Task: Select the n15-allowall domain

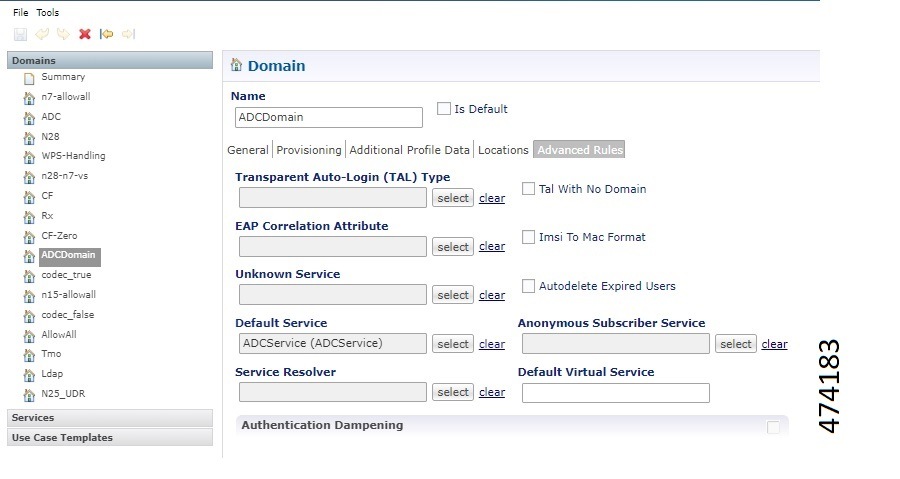Action: [65, 295]
